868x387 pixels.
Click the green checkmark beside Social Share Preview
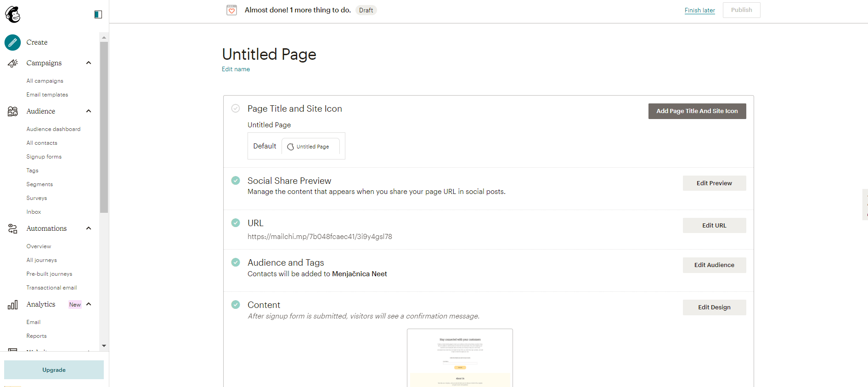[x=236, y=181]
